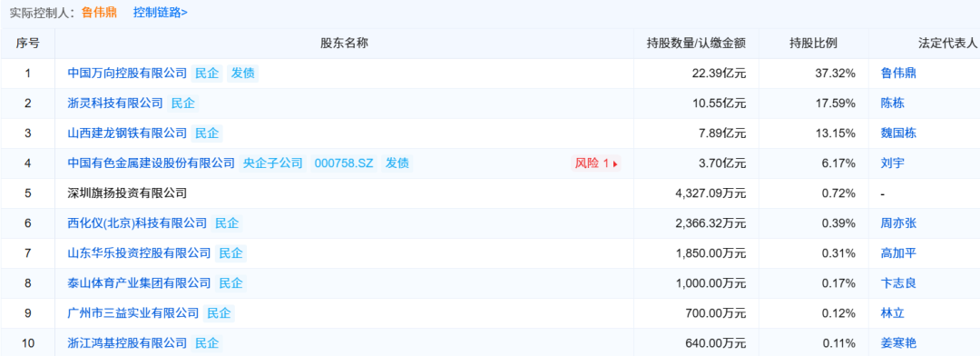Open 浙江鸿基控股有限公司 company page
Image resolution: width=980 pixels, height=356 pixels.
127,343
